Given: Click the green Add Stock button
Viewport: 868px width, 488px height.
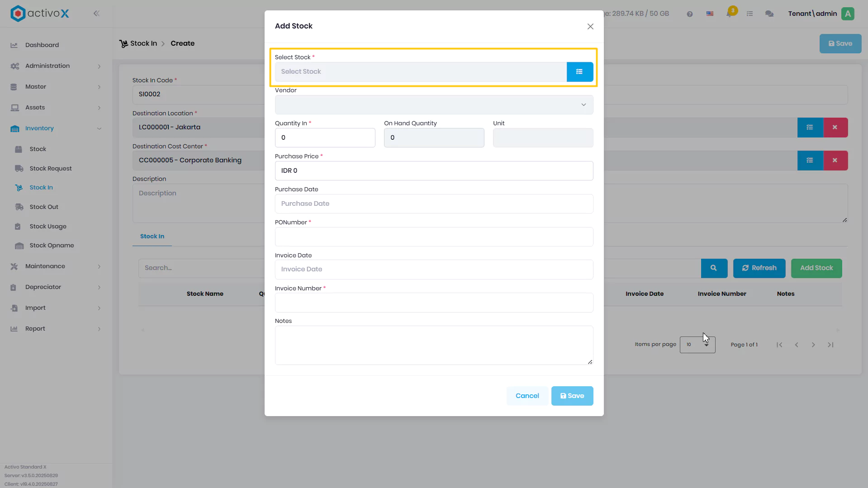Looking at the screenshot, I should pos(816,268).
